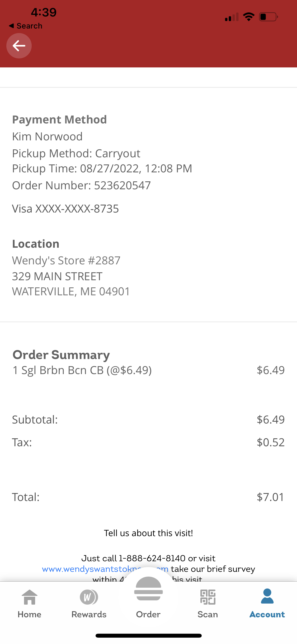Tap the Account person icon
Viewport: 297px width, 644px height.
(267, 596)
